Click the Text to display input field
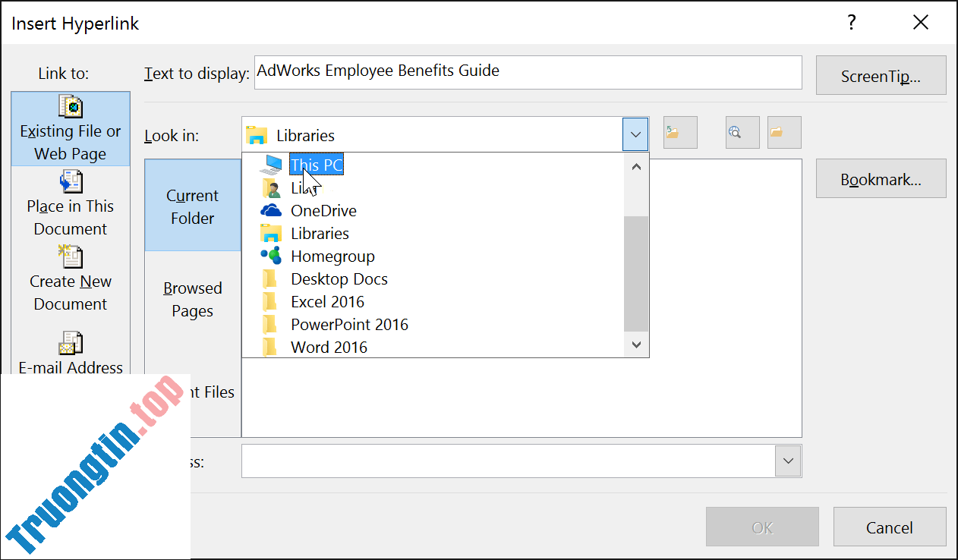The width and height of the screenshot is (958, 560). coord(528,72)
